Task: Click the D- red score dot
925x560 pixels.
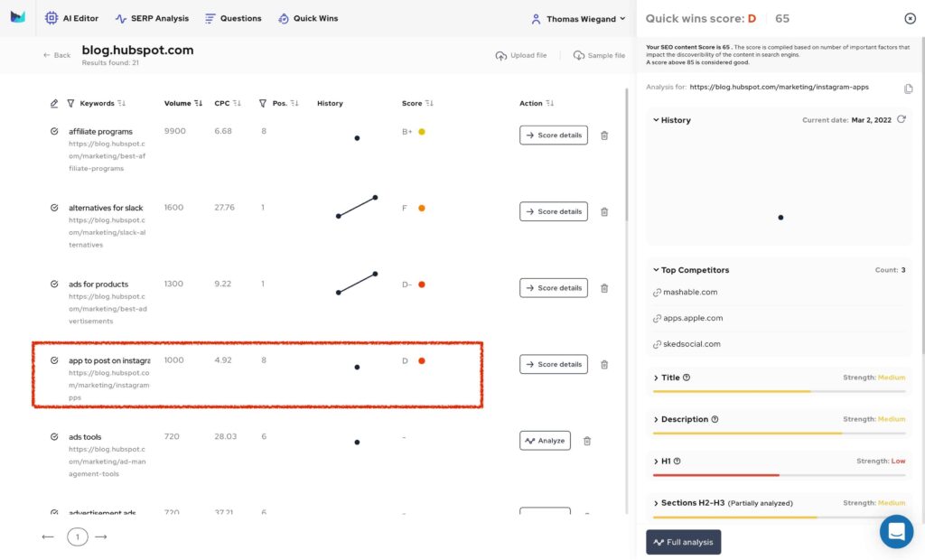Action: click(x=422, y=285)
